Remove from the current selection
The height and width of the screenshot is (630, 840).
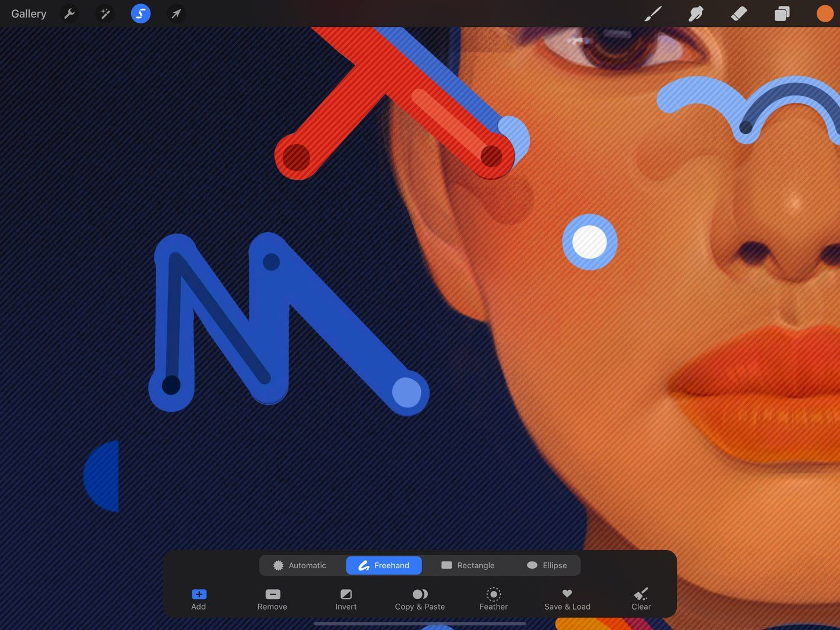pos(272,599)
